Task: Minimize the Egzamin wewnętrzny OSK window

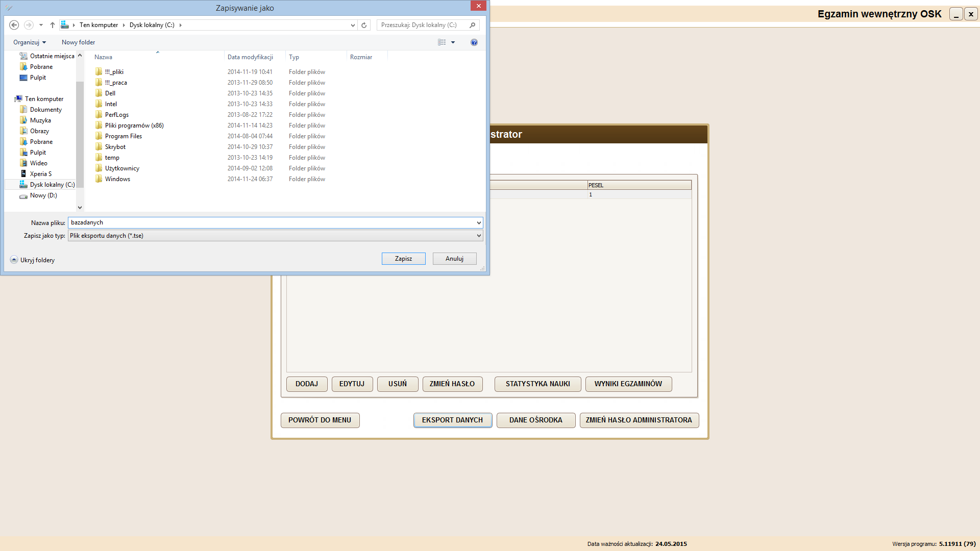Action: (956, 14)
